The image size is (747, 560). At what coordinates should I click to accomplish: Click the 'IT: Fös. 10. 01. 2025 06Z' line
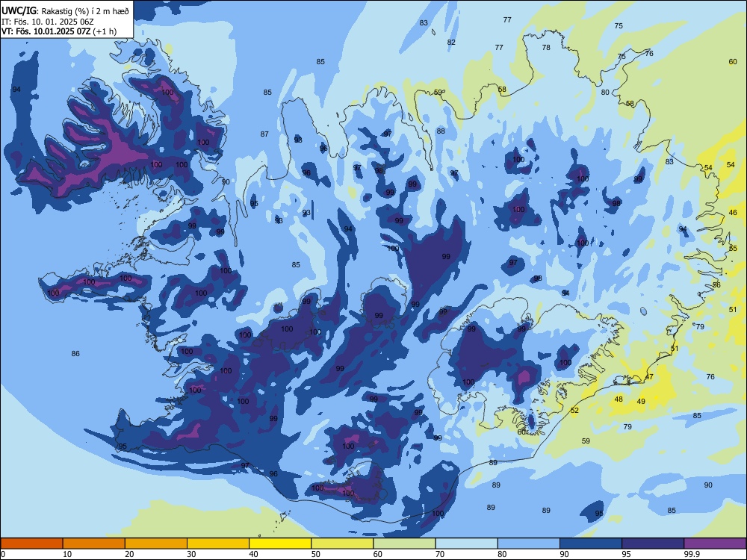click(x=48, y=22)
